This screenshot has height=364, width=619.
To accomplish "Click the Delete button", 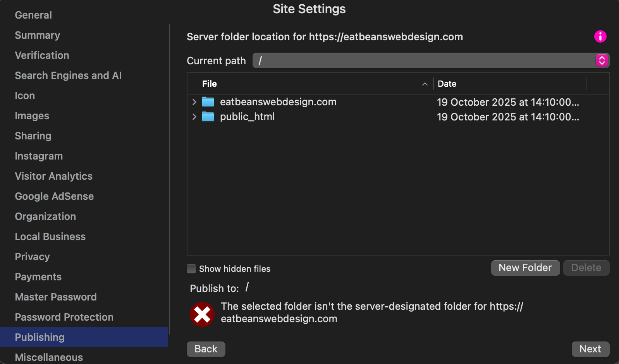I will [586, 268].
